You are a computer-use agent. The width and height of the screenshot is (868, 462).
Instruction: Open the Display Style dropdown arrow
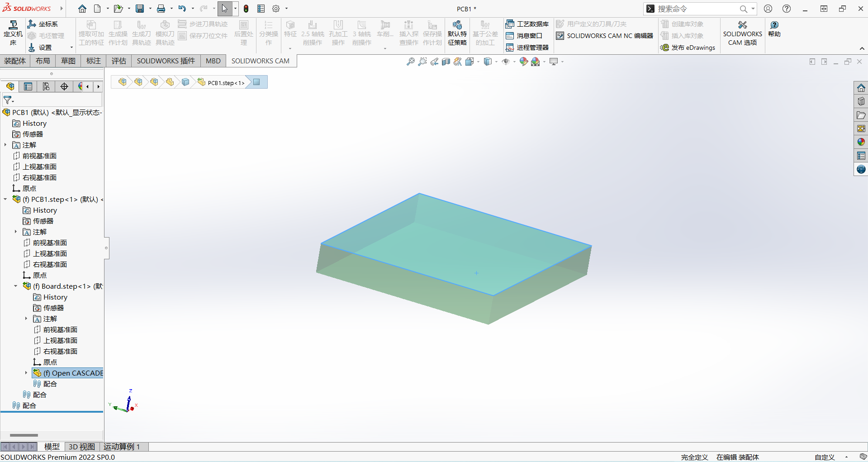tap(496, 62)
